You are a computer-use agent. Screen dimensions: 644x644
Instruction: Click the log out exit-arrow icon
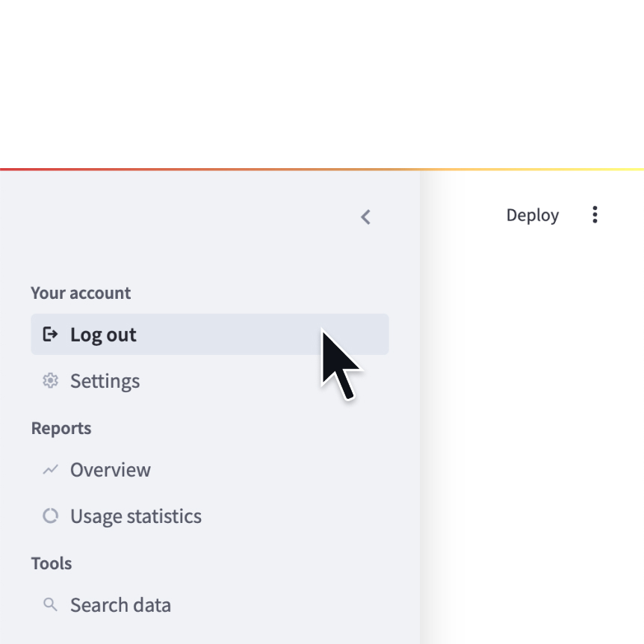[50, 334]
